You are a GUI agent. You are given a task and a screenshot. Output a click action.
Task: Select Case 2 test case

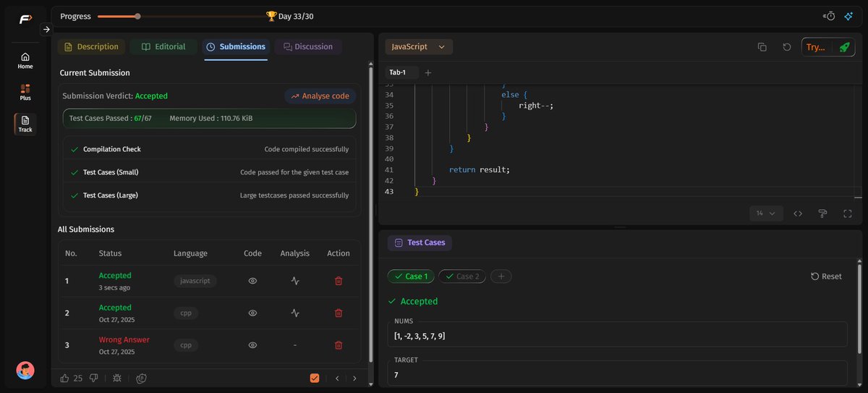pyautogui.click(x=462, y=276)
